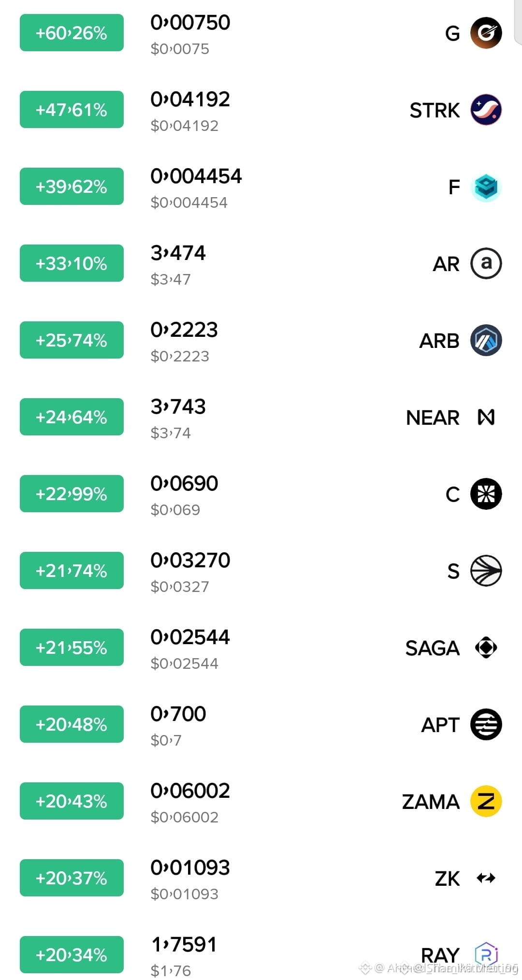Select the 0.2223 price of ARB
The width and height of the screenshot is (522, 980).
184,330
